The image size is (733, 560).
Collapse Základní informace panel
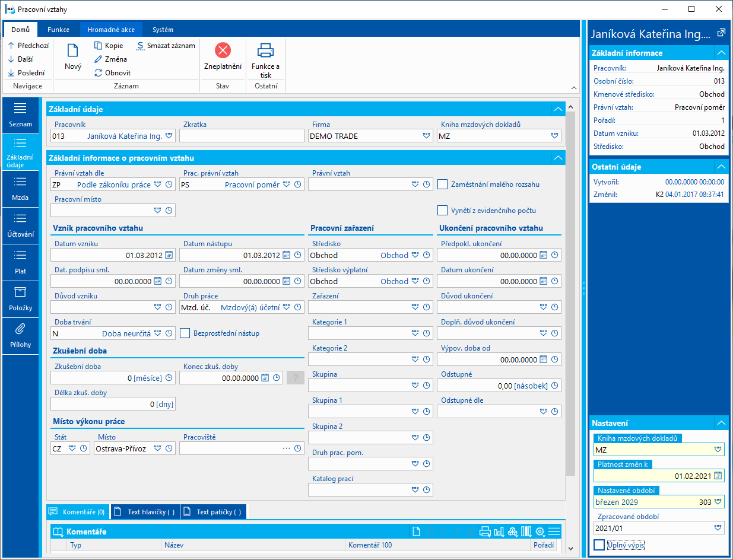[x=721, y=53]
